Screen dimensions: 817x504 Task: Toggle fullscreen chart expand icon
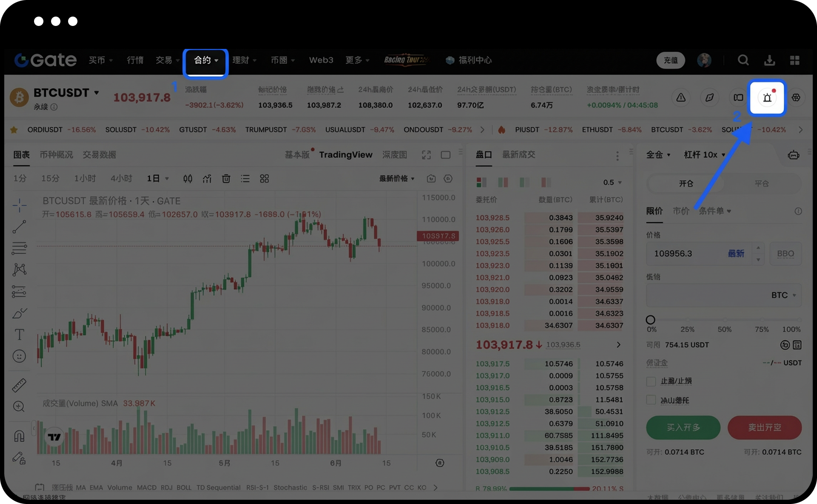click(426, 155)
